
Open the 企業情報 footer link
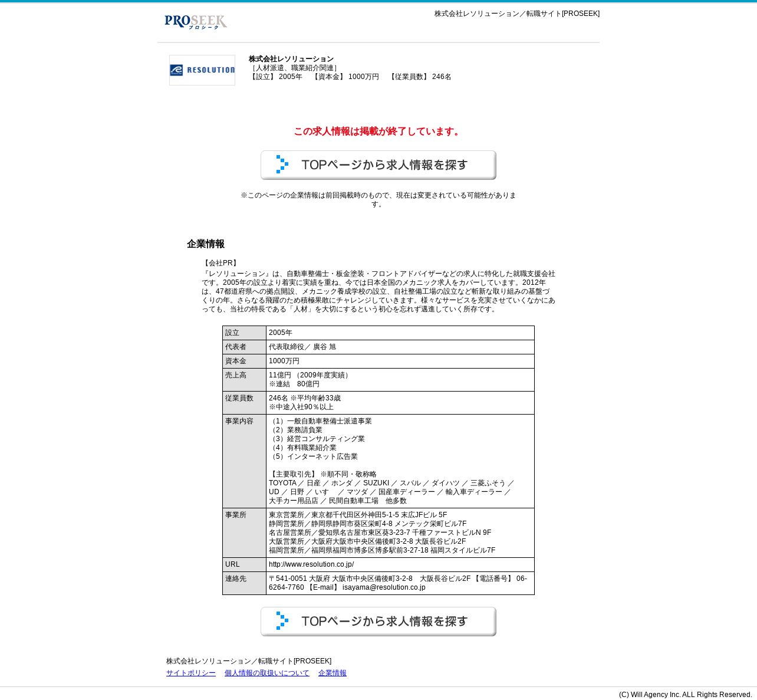click(333, 673)
